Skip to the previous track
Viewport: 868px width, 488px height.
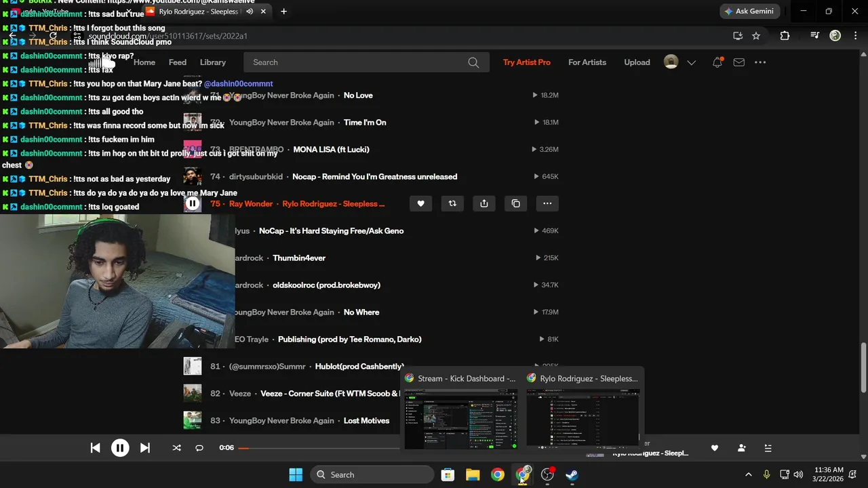pos(95,448)
